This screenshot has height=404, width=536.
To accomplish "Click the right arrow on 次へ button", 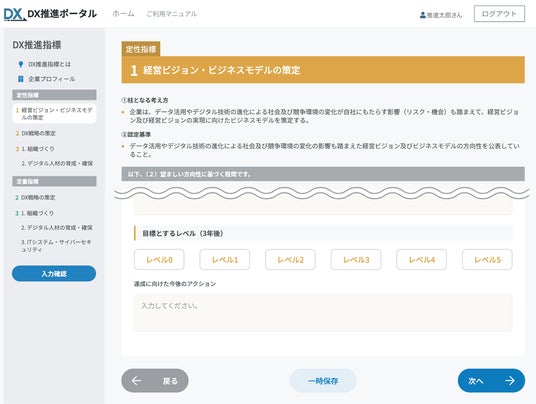I will pyautogui.click(x=510, y=380).
